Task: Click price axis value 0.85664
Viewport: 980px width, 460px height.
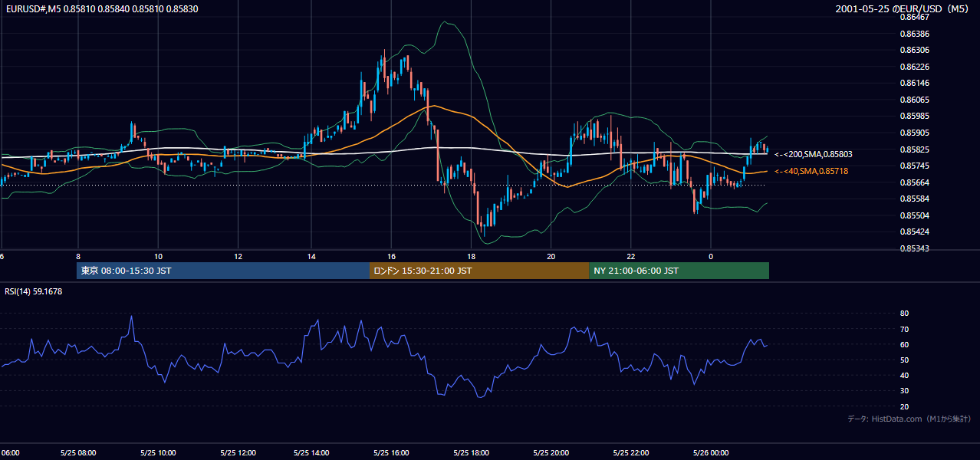Action: point(915,182)
